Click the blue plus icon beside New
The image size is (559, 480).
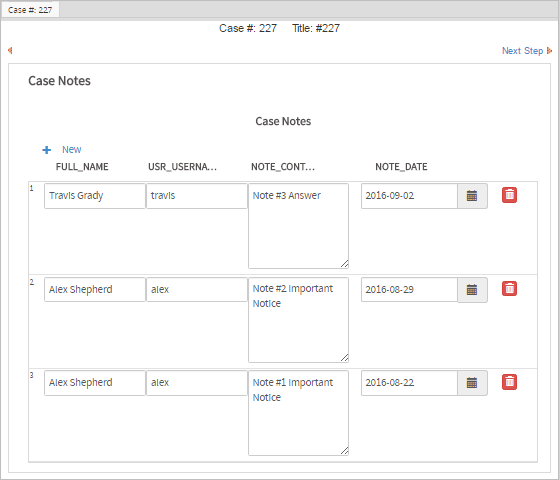coord(47,150)
